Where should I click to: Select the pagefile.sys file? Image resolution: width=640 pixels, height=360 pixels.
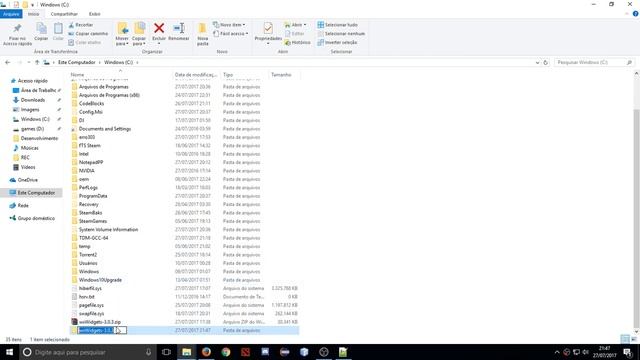91,305
